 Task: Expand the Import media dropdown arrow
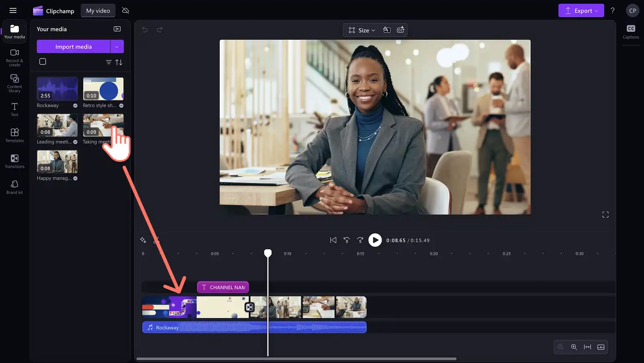[x=117, y=47]
